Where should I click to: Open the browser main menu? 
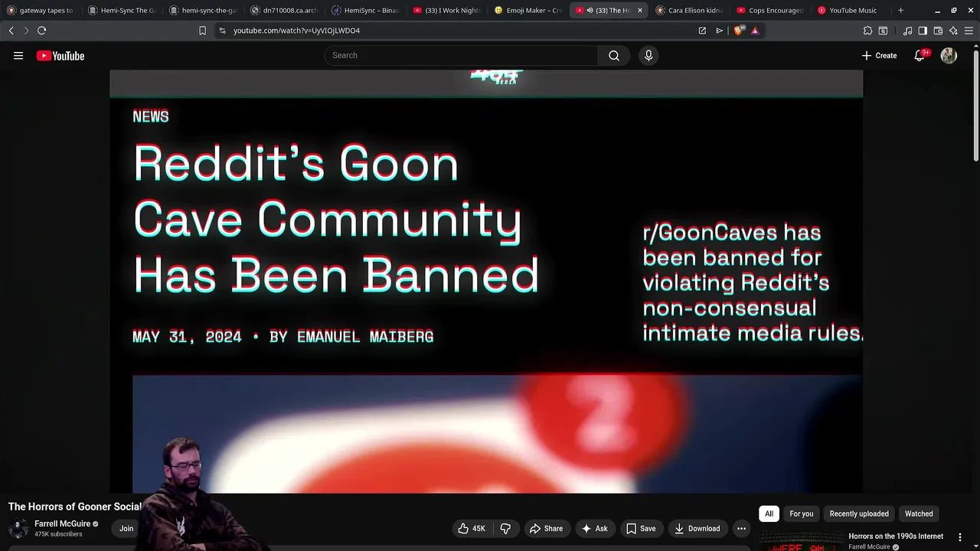click(x=969, y=31)
